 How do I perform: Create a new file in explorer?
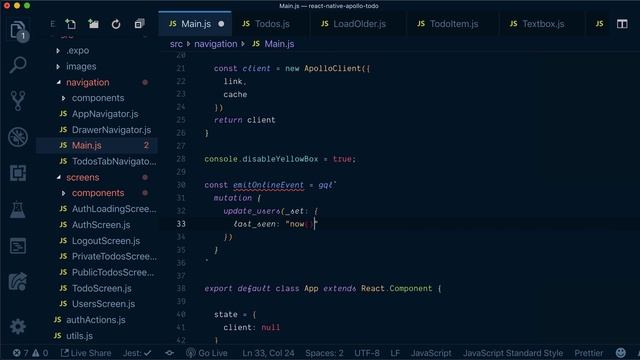[71, 24]
